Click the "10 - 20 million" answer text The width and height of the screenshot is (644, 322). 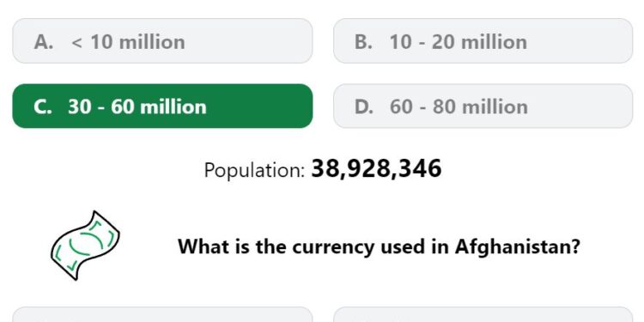tap(459, 42)
